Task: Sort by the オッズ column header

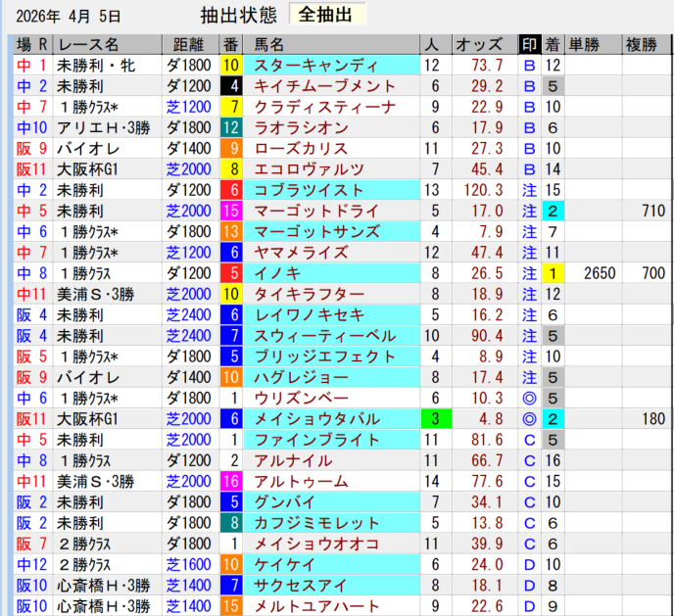Action: pyautogui.click(x=485, y=44)
